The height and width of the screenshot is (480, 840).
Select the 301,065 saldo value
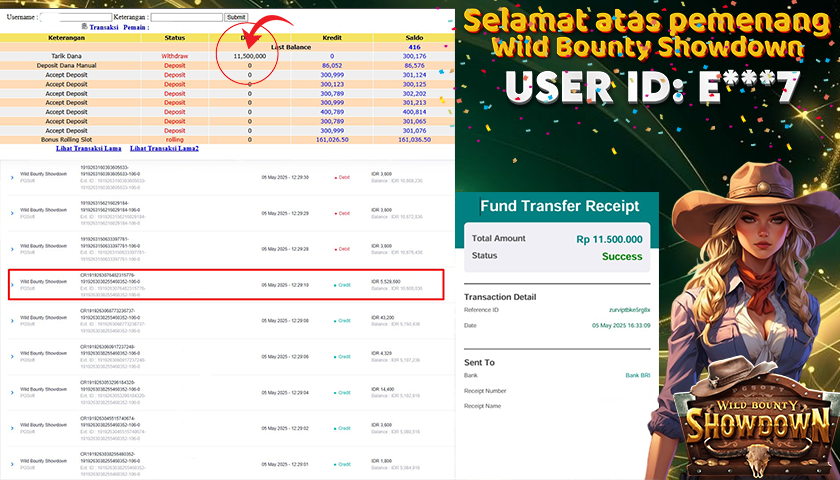pyautogui.click(x=414, y=121)
